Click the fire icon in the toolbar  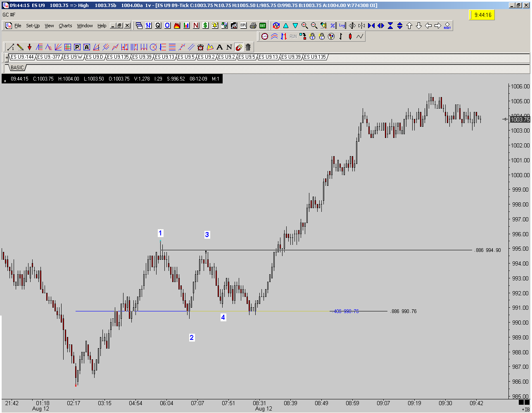pos(177,26)
